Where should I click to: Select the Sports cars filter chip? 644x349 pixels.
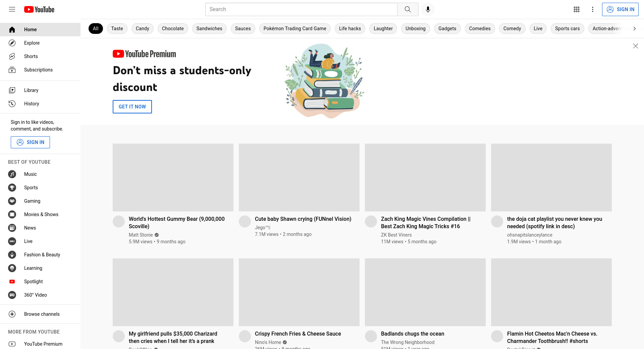[x=568, y=29]
